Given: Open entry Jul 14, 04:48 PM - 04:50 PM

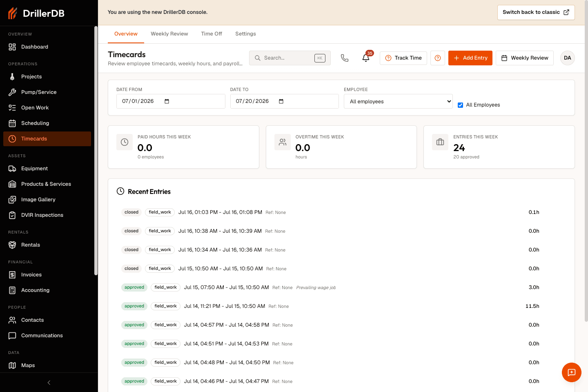Looking at the screenshot, I should point(341,363).
